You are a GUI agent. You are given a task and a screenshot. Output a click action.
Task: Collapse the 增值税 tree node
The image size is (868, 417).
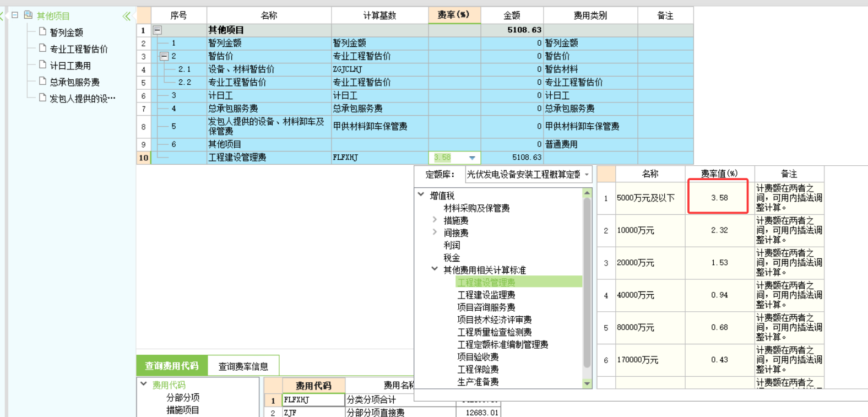pos(421,194)
